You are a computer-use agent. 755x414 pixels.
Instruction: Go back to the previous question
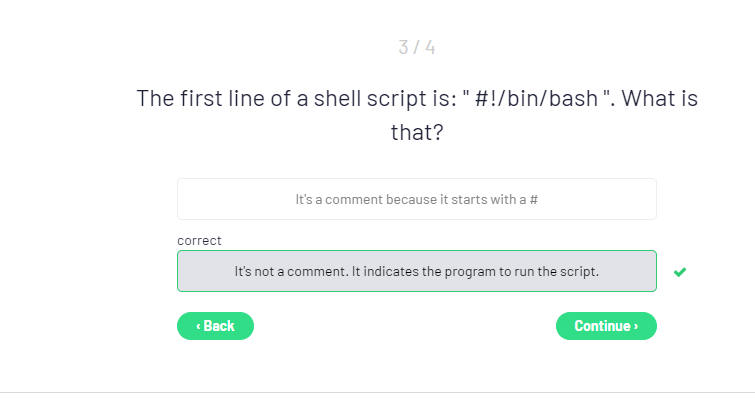coord(215,326)
